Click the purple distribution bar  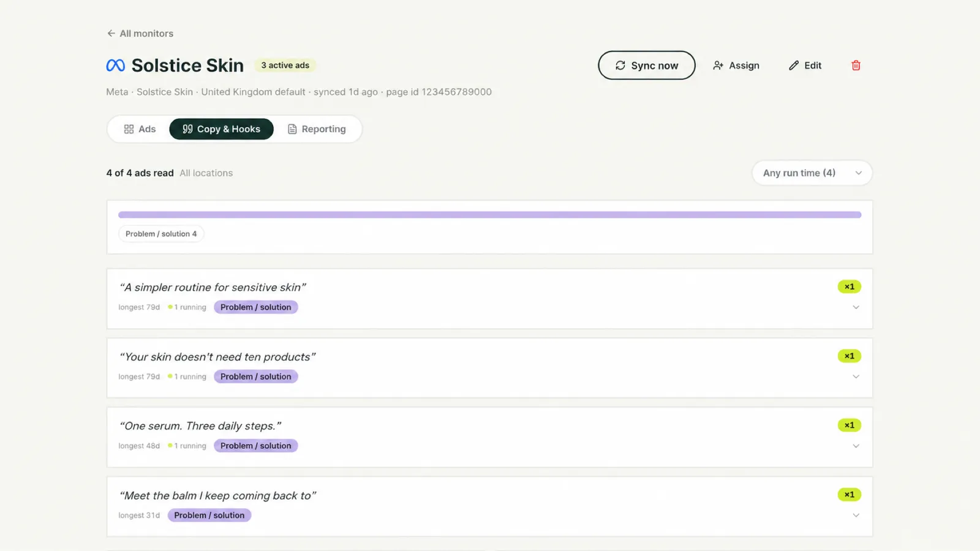pyautogui.click(x=490, y=215)
